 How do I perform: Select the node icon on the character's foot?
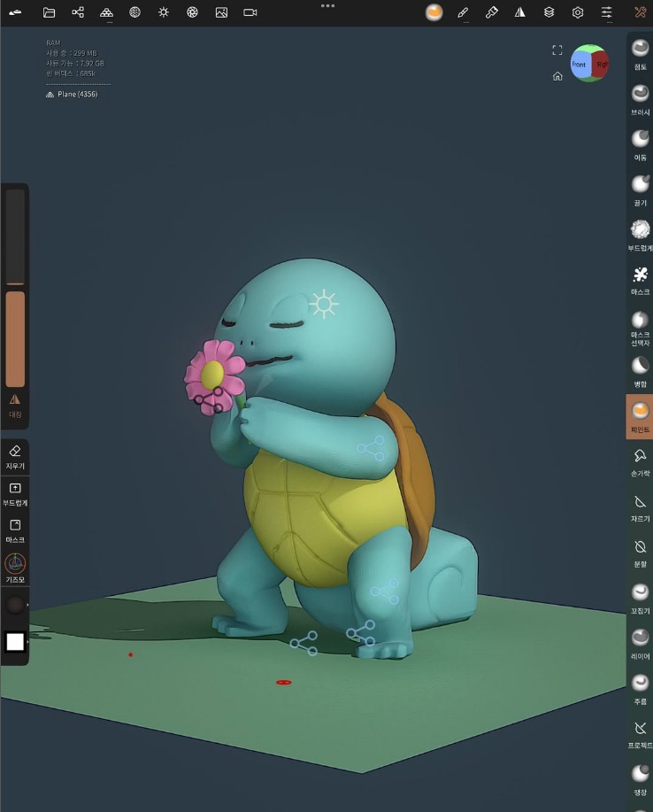tap(361, 633)
